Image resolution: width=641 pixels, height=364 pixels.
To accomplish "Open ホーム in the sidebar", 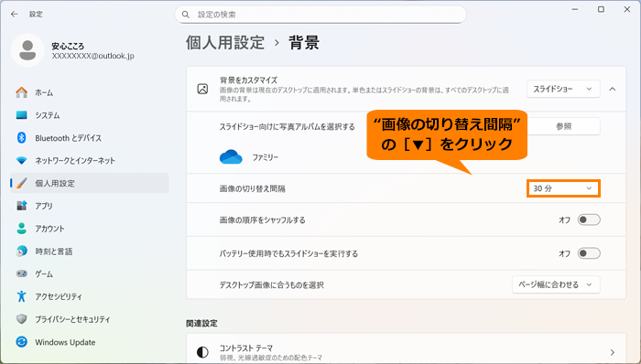I will [90, 92].
